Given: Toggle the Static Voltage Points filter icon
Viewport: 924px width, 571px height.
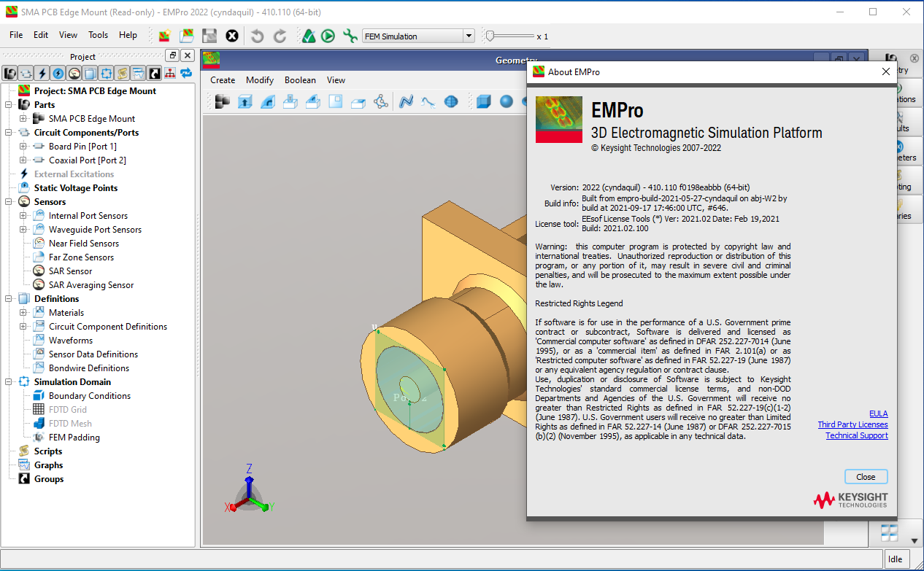Looking at the screenshot, I should 58,73.
